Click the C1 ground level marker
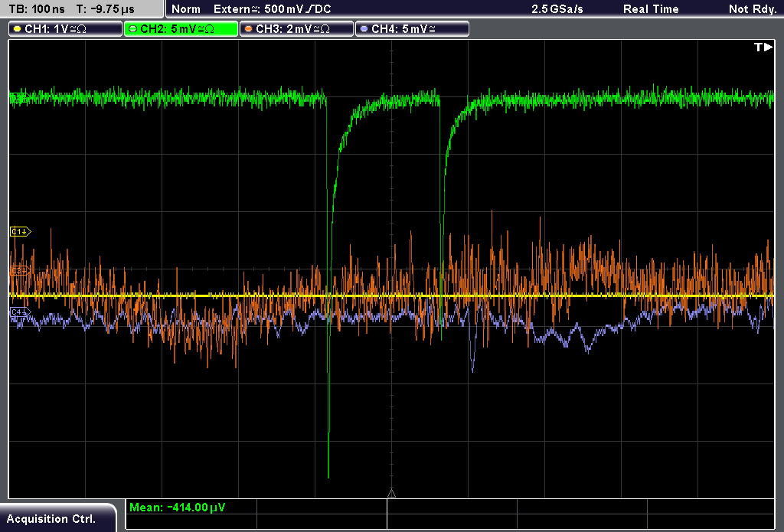 click(x=21, y=231)
